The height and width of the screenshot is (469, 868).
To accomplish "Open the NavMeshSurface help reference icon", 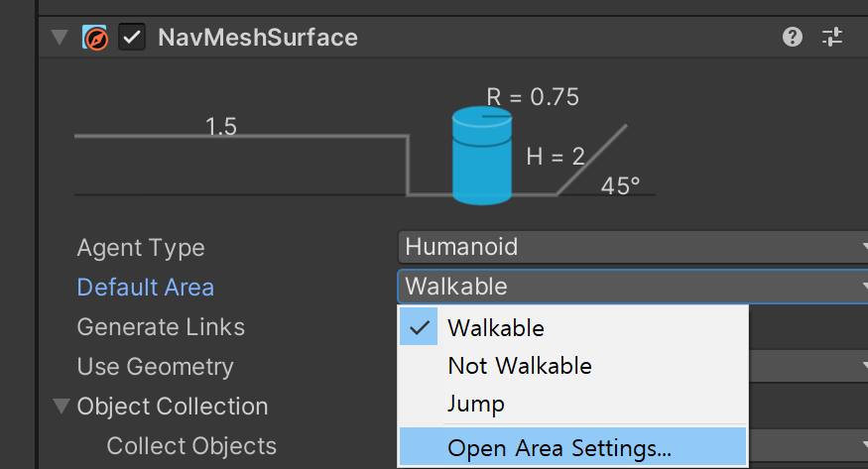I will 792,38.
